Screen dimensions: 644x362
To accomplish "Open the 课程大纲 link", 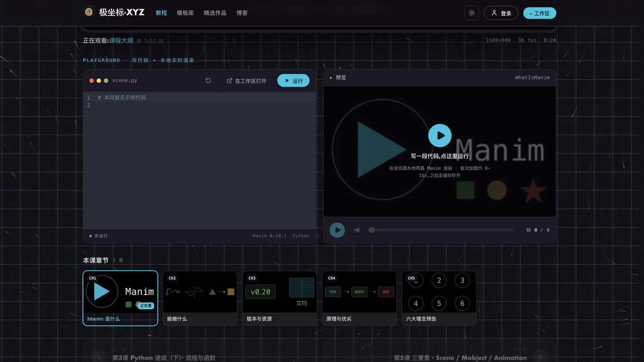I will pyautogui.click(x=121, y=41).
